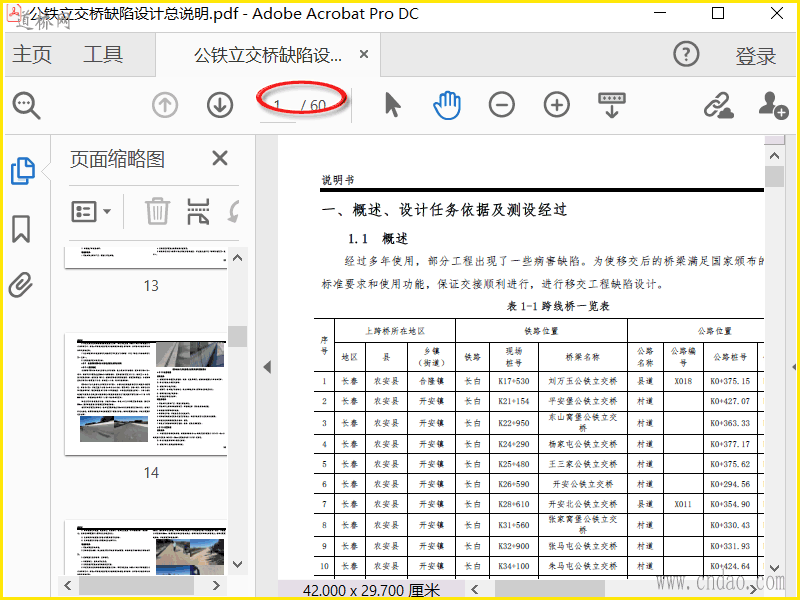This screenshot has width=800, height=600.
Task: Collapse the navigation pane with left triangle
Action: pos(267,367)
